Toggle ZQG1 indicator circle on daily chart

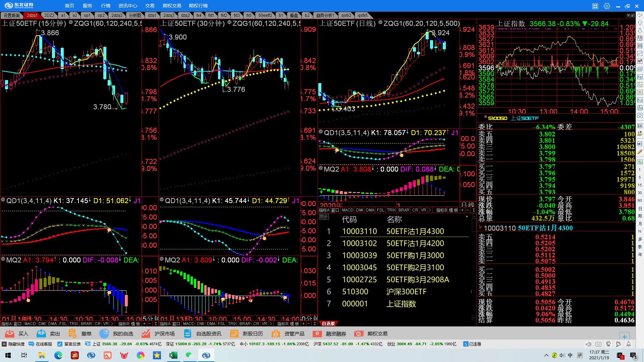click(x=380, y=22)
